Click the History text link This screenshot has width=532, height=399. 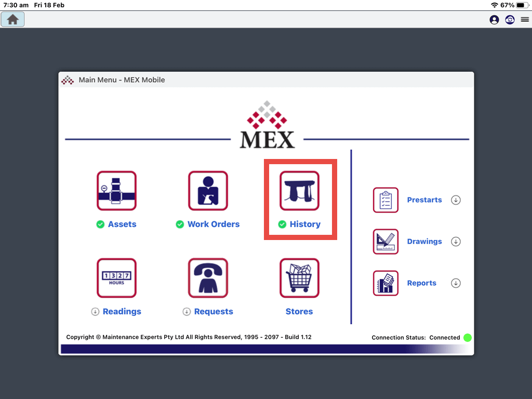[x=305, y=224]
